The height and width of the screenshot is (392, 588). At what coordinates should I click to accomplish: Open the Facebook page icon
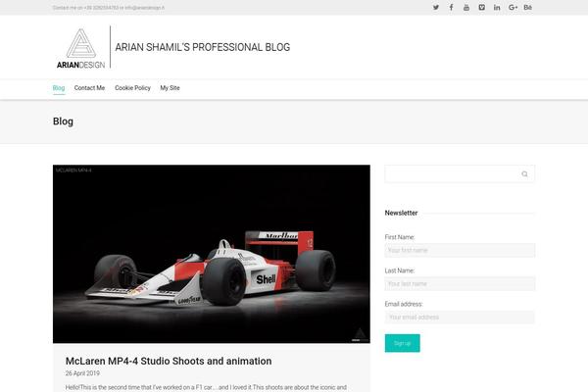451,7
